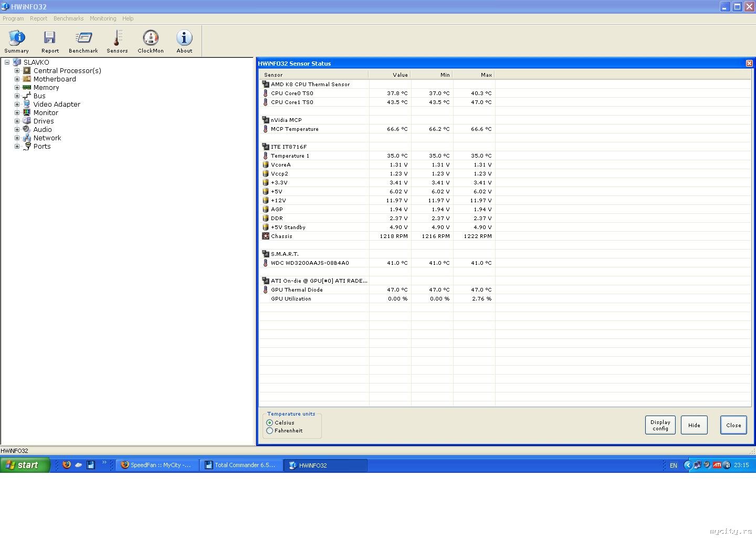Click the ATI tray icon

pyautogui.click(x=717, y=465)
